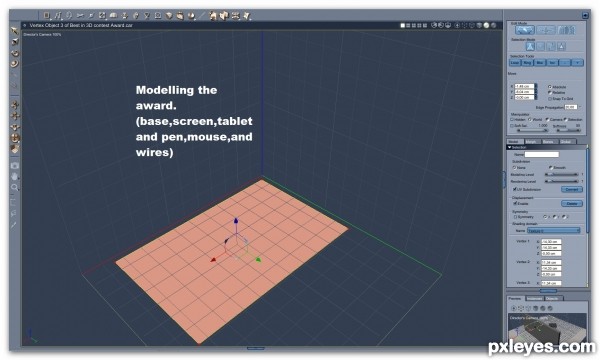Click the Move X value field

pyautogui.click(x=525, y=86)
